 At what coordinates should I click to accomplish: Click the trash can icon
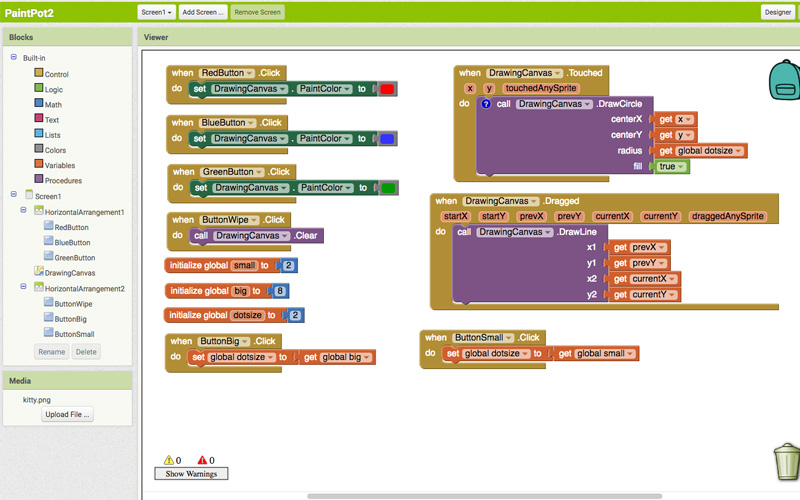787,462
